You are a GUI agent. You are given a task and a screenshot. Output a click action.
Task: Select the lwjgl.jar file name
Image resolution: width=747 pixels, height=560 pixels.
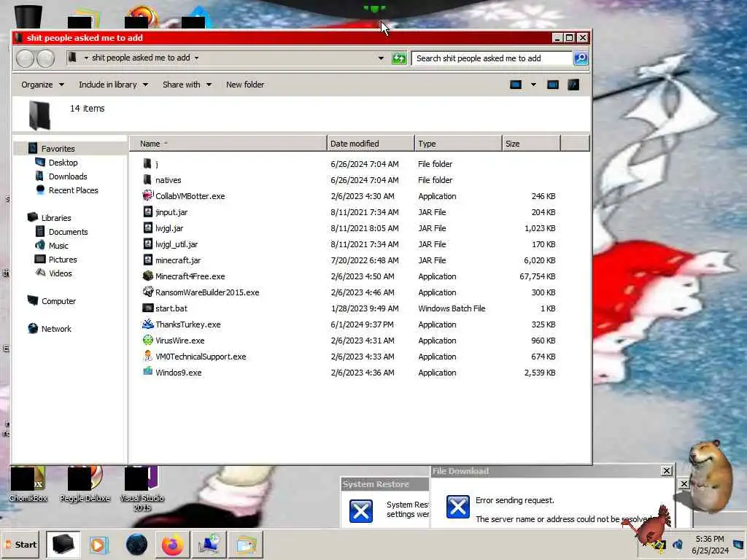tap(169, 228)
